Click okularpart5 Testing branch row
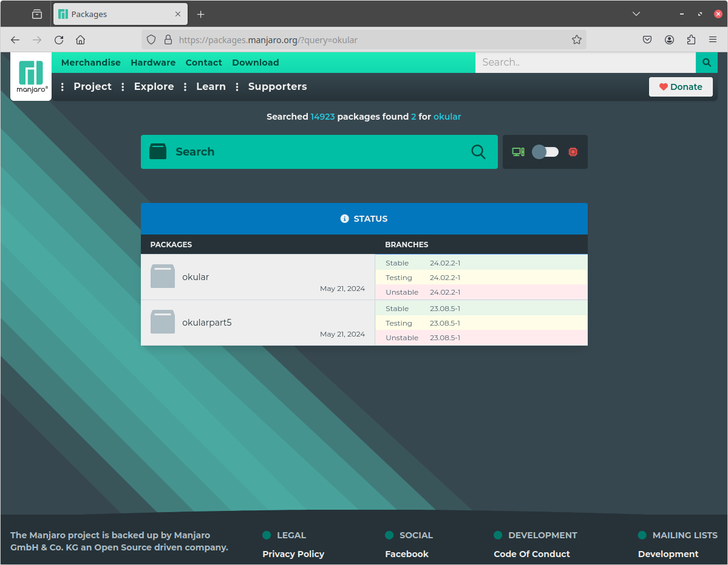728x565 pixels. tap(481, 323)
